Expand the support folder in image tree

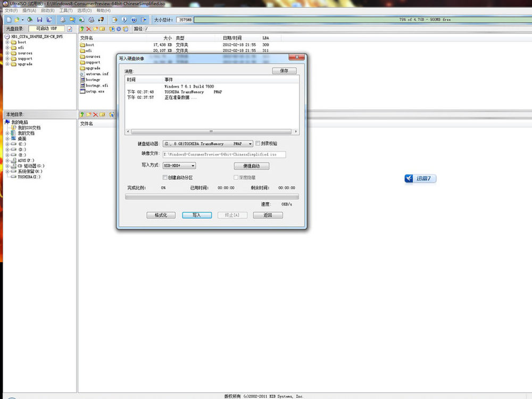7,59
